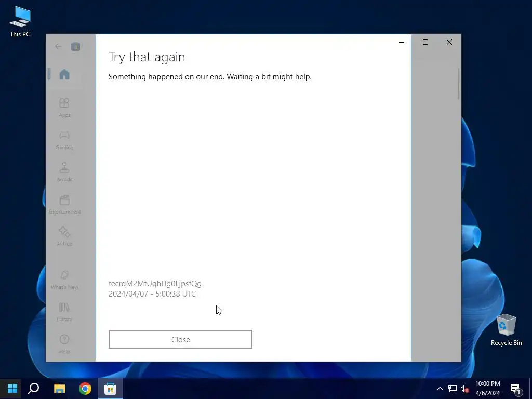Viewport: 532px width, 399px height.
Task: Click the back arrow in Microsoft Store
Action: (58, 46)
